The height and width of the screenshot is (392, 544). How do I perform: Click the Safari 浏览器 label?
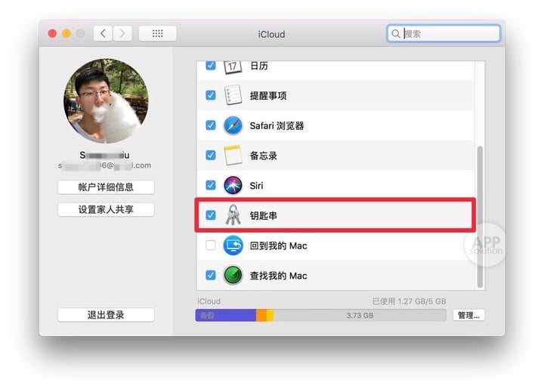(277, 125)
